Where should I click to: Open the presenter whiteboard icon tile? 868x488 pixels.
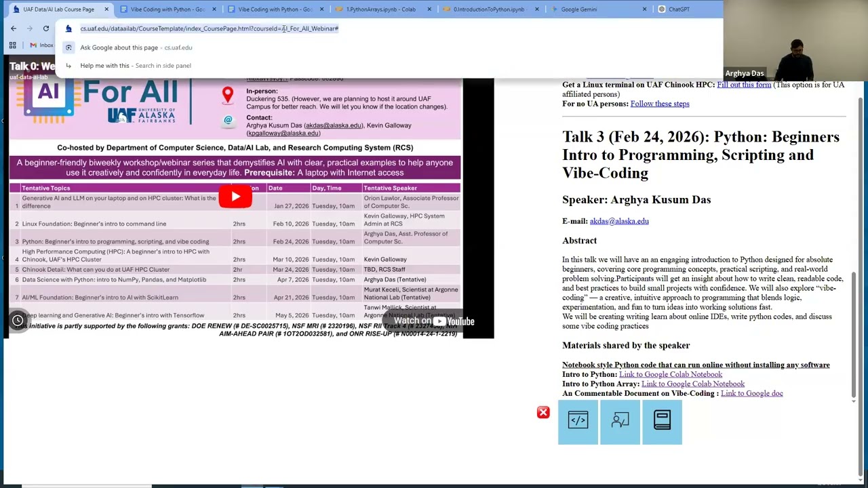pyautogui.click(x=620, y=421)
